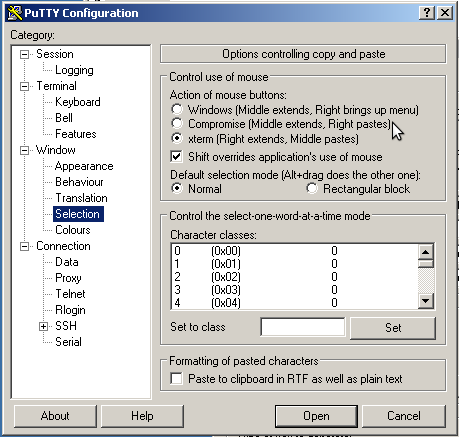Collapse the Session tree node
This screenshot has height=437, width=459.
[24, 54]
